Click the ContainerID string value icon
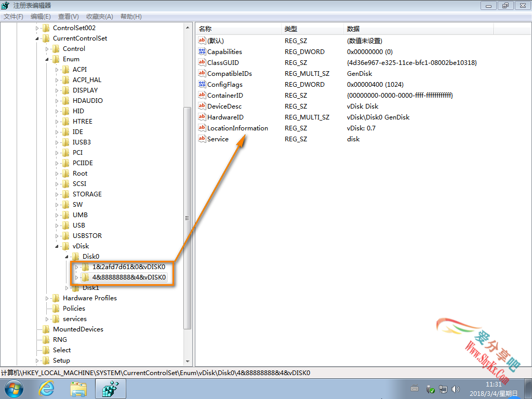The image size is (532, 399). (202, 96)
